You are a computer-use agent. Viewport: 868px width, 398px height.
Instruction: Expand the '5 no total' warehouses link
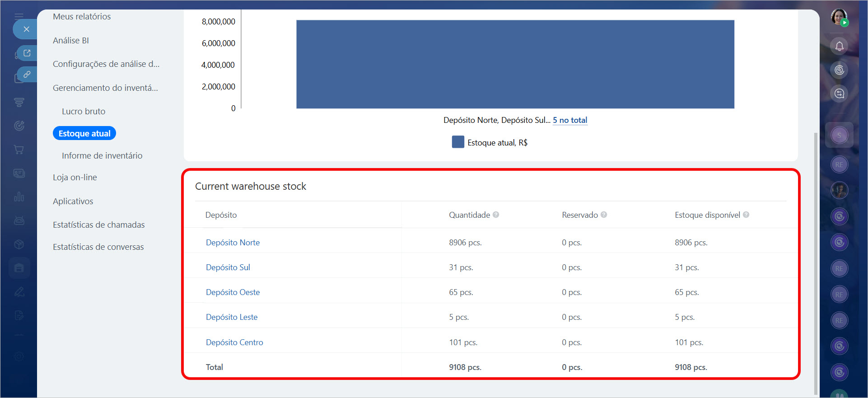click(x=570, y=120)
